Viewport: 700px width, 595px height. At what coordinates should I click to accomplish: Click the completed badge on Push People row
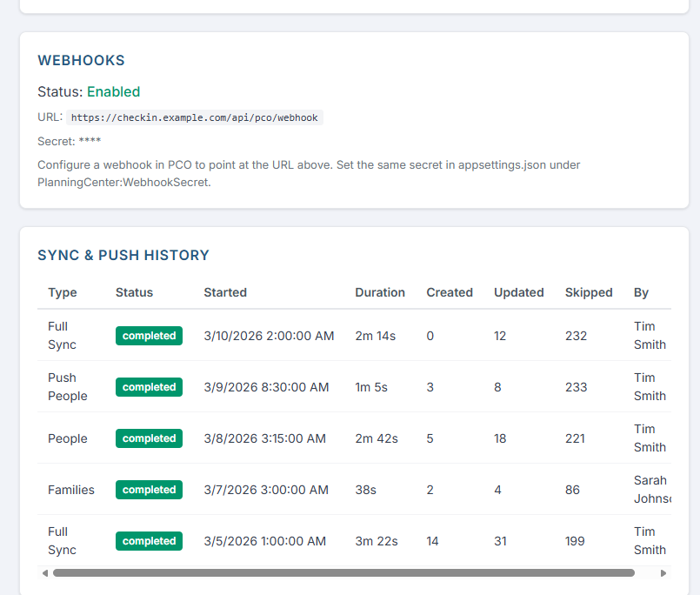point(149,386)
